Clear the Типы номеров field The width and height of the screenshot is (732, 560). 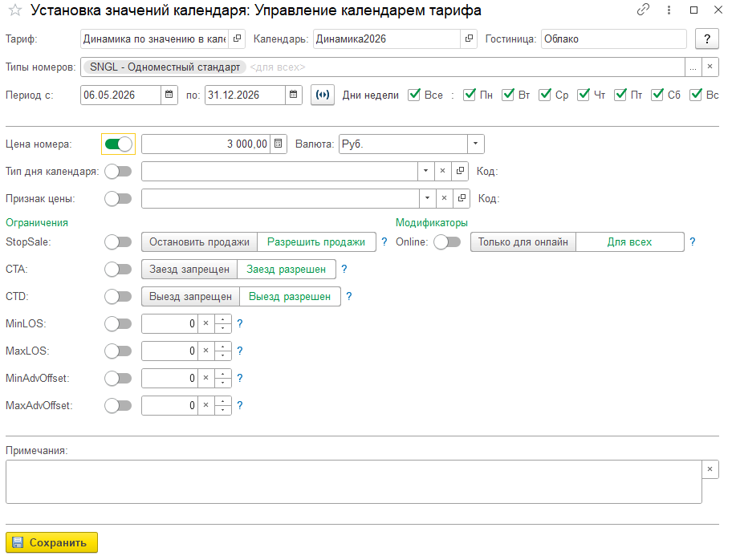(x=710, y=67)
